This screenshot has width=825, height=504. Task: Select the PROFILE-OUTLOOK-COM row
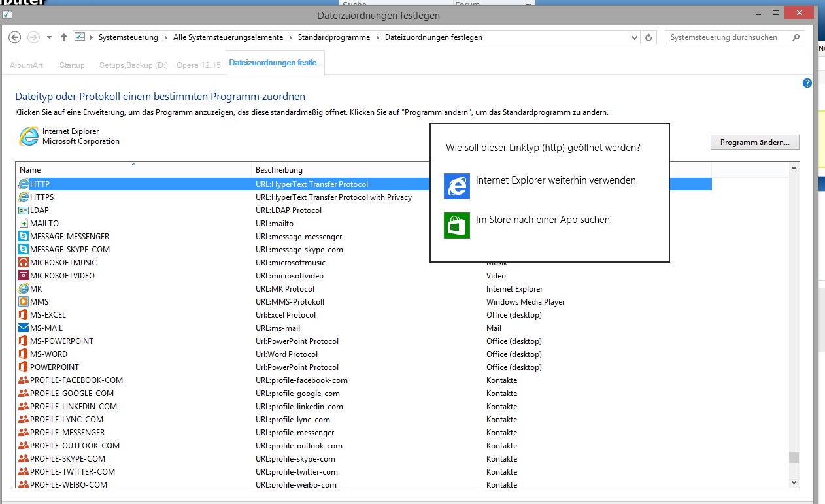click(364, 446)
